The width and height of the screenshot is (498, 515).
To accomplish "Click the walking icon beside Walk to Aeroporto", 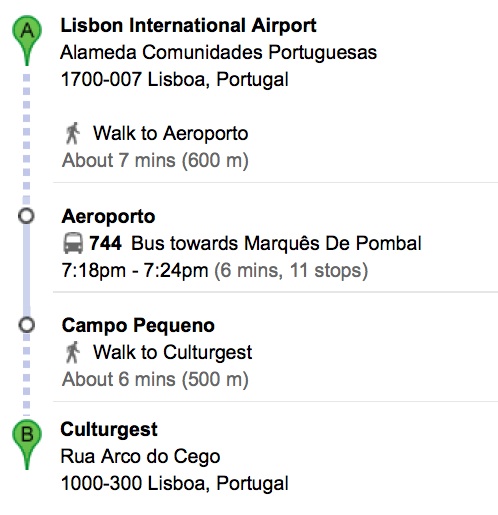I will tap(73, 133).
